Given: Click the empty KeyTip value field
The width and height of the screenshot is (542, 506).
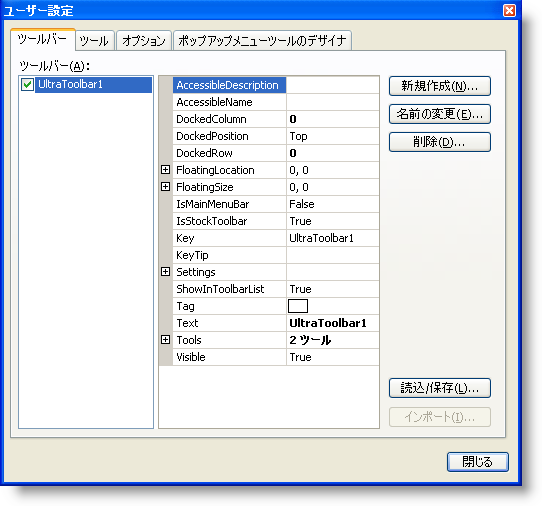Looking at the screenshot, I should (x=333, y=255).
